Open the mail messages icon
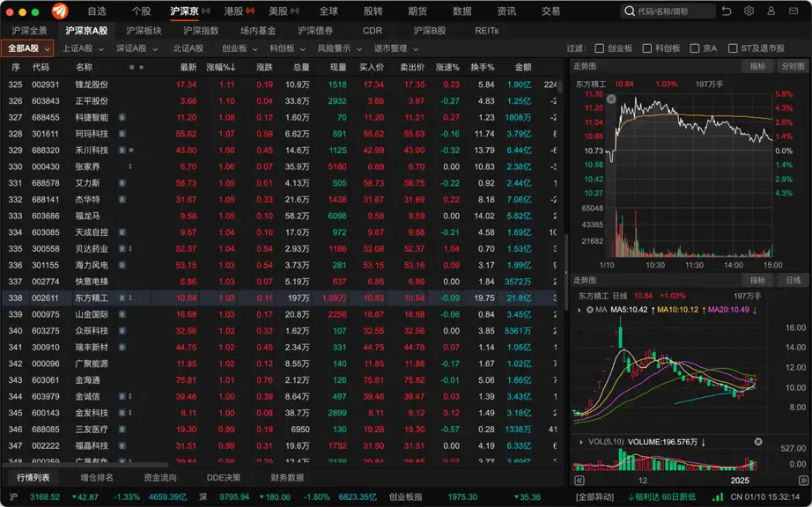 tap(793, 11)
